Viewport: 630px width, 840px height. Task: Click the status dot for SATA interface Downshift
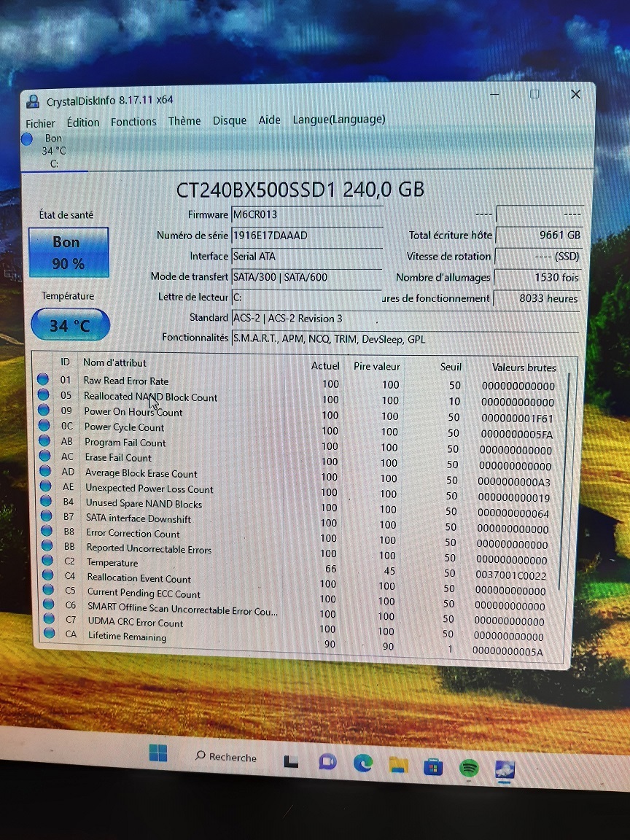(47, 516)
